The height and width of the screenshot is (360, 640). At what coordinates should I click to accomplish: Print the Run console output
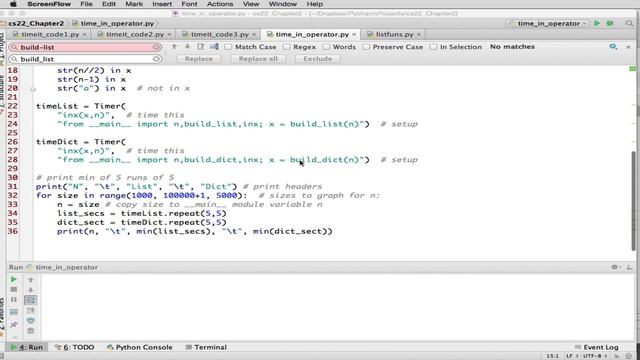point(31,321)
